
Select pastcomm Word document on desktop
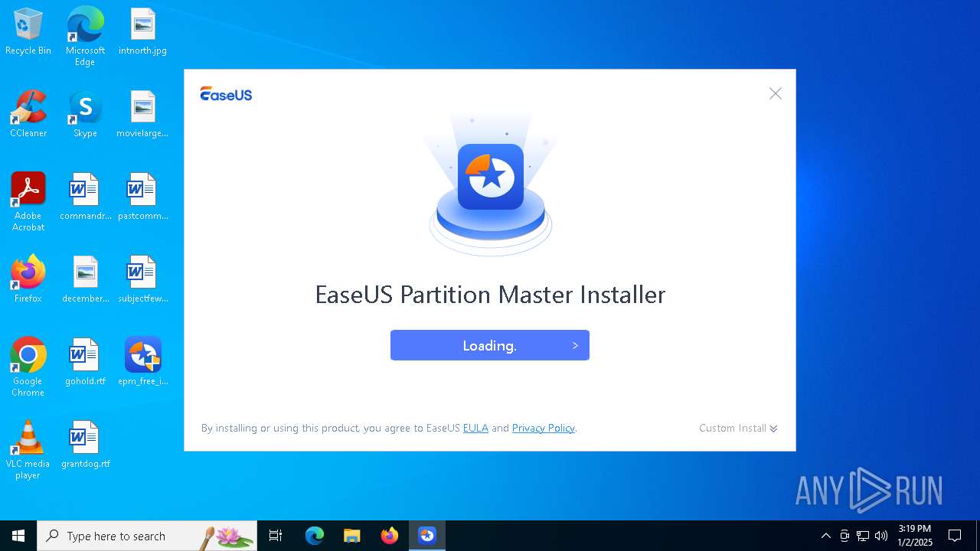pos(142,197)
